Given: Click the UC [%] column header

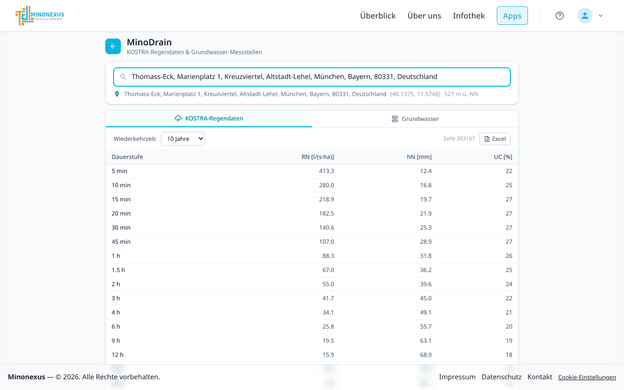Looking at the screenshot, I should pyautogui.click(x=503, y=157).
